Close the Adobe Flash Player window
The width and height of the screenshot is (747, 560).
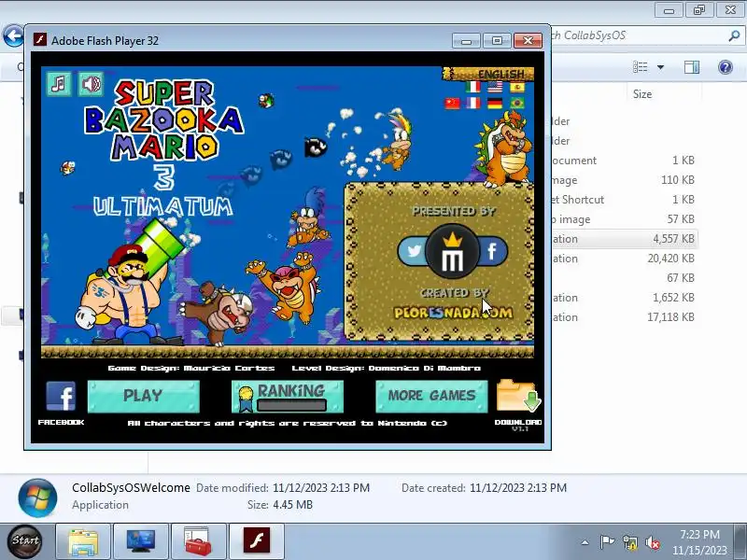pyautogui.click(x=528, y=41)
